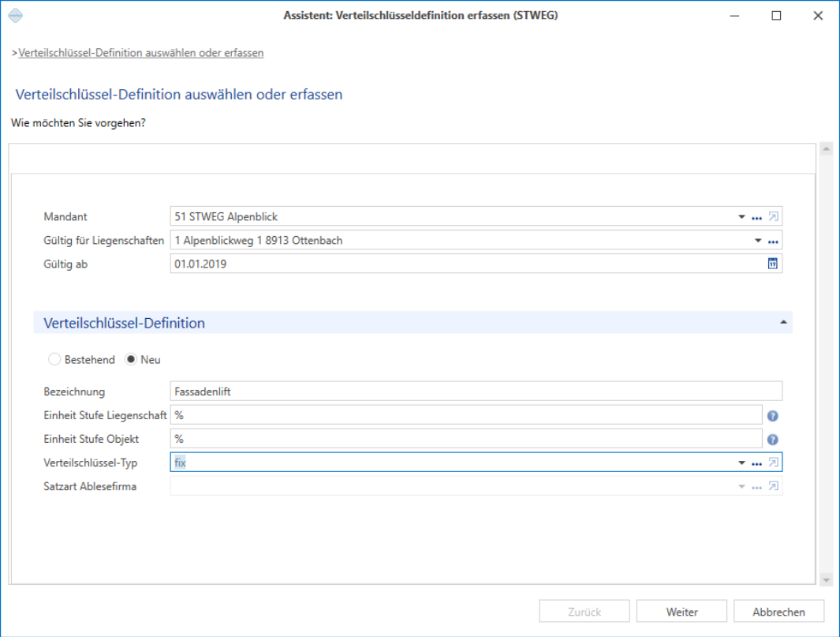Image resolution: width=840 pixels, height=637 pixels.
Task: Open Satzart Ablesefirma record arrow icon
Action: click(x=773, y=485)
